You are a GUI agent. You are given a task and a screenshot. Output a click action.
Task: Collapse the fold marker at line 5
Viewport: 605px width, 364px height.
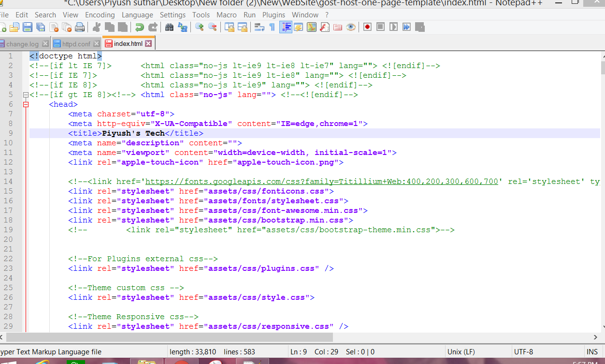click(26, 95)
